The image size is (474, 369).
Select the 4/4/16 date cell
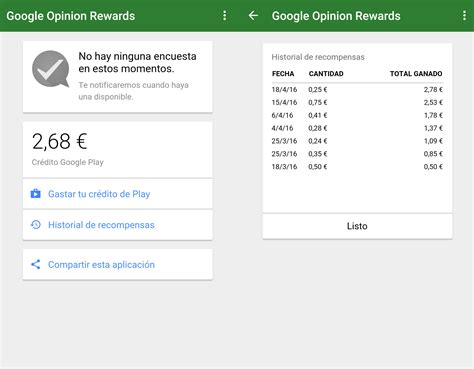pyautogui.click(x=282, y=128)
